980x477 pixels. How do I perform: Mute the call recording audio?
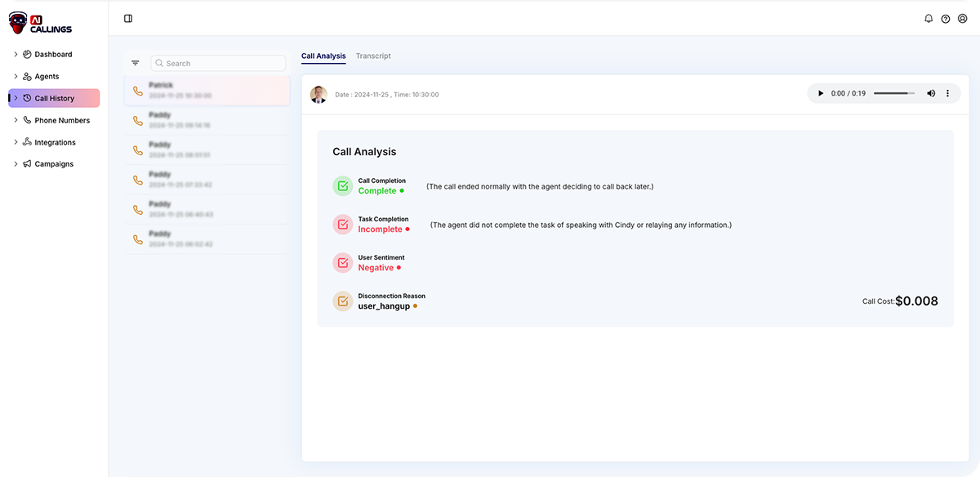click(931, 94)
